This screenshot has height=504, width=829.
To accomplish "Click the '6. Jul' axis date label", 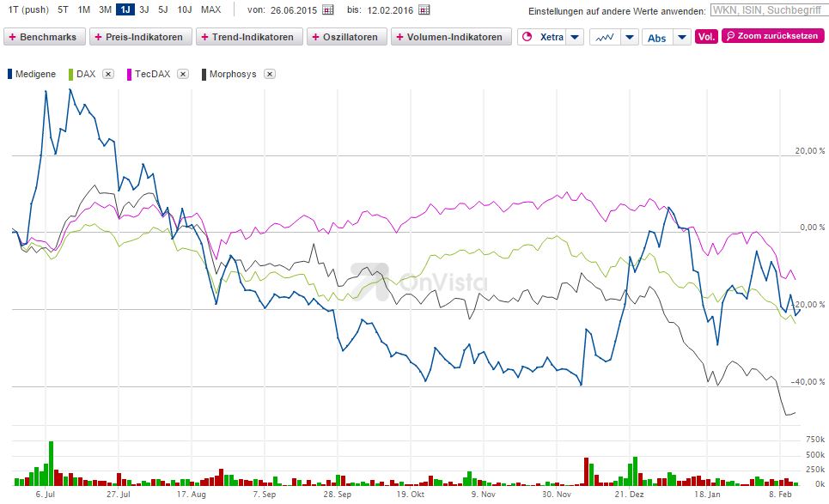I will coord(46,494).
